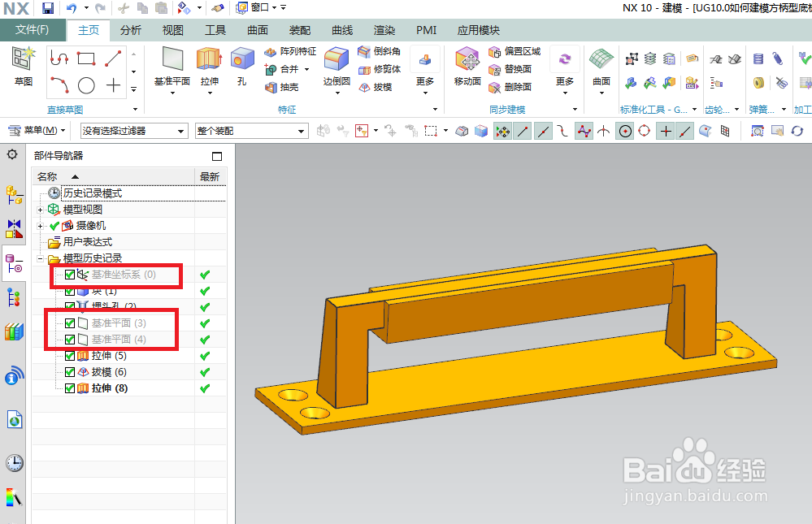Click the Chamfer (倒斜角) tool

point(379,51)
